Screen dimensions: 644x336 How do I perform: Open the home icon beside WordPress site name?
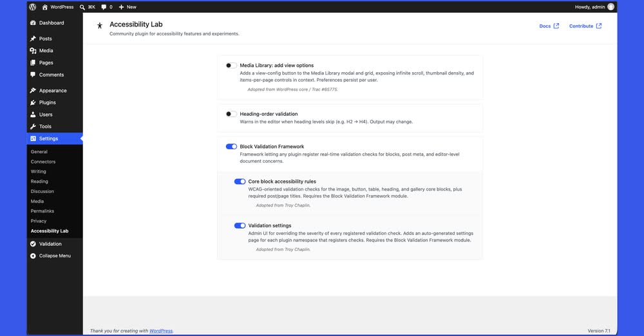pyautogui.click(x=45, y=7)
